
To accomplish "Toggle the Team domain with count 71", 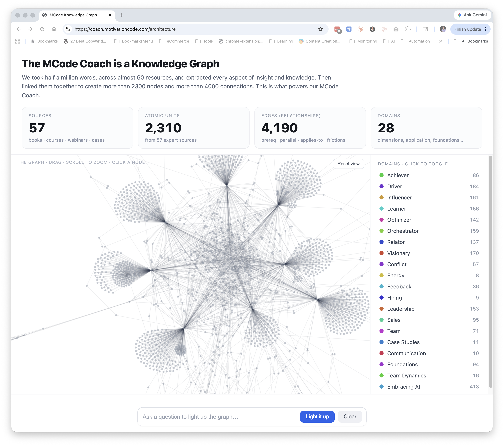I will click(x=429, y=331).
